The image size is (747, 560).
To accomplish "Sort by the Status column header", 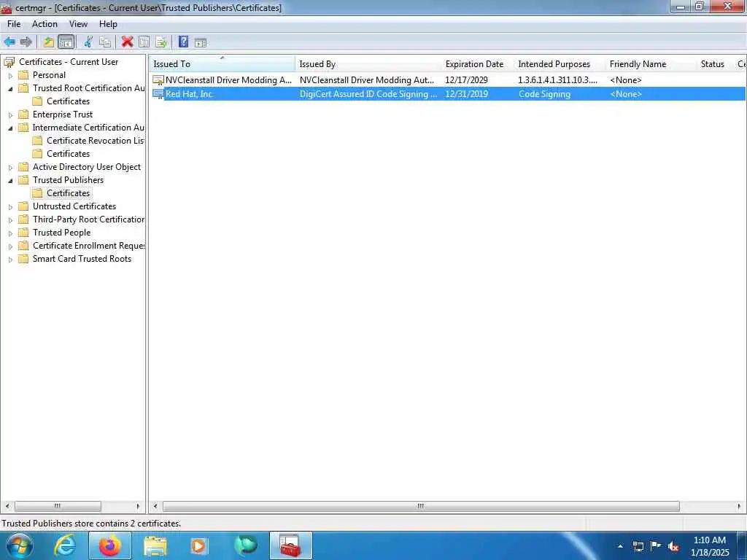I will coord(715,64).
